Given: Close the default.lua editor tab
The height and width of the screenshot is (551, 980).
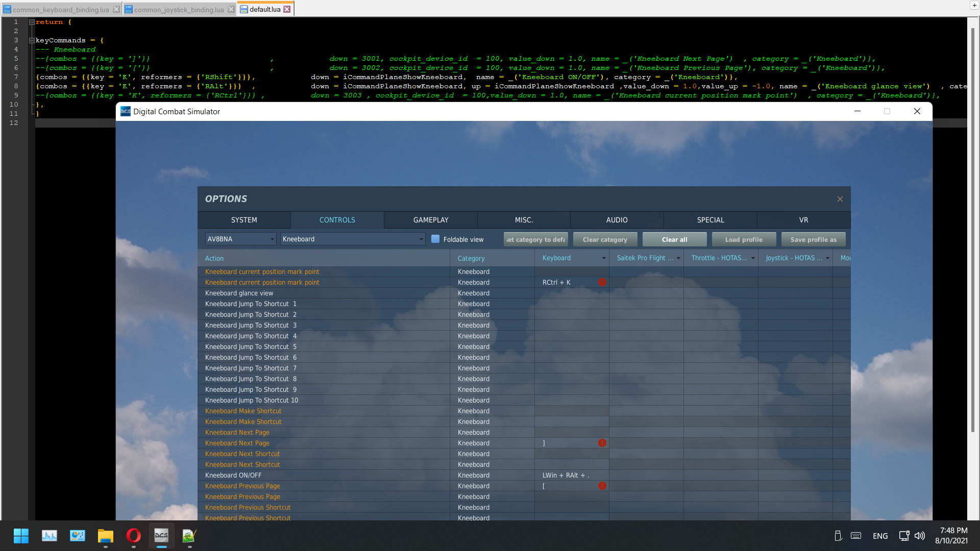Looking at the screenshot, I should (x=287, y=9).
